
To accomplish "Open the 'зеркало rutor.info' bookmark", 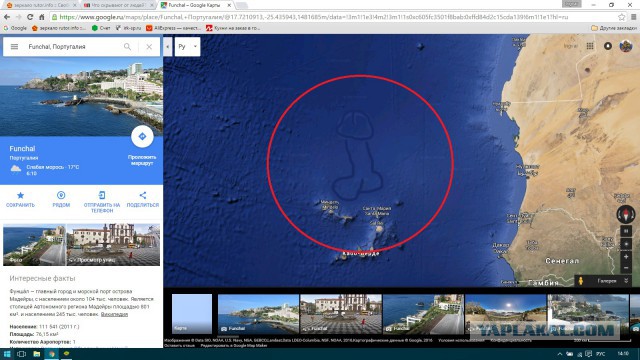I will point(59,28).
